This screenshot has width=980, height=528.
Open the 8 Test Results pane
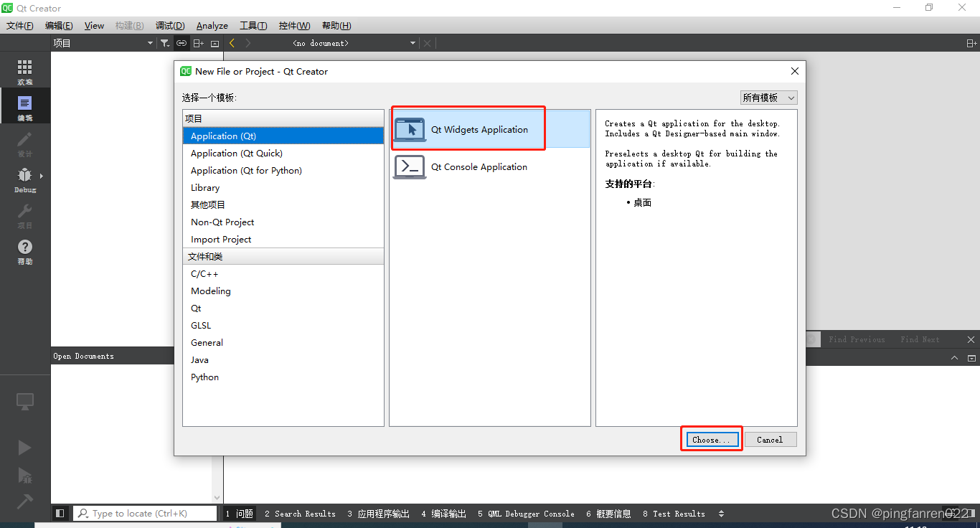pyautogui.click(x=674, y=514)
